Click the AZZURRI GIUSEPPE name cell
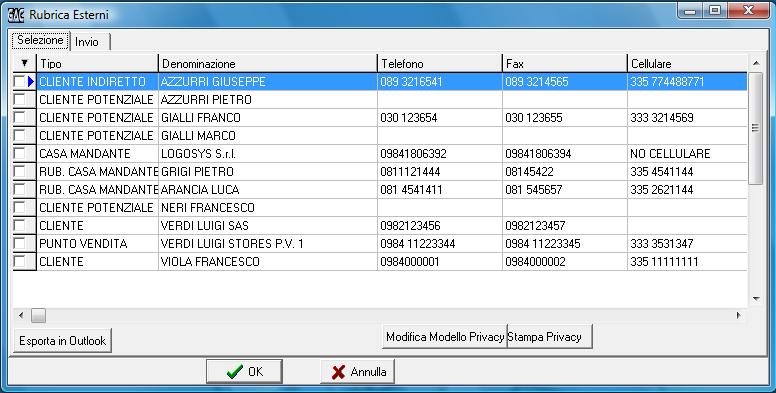 pos(268,81)
